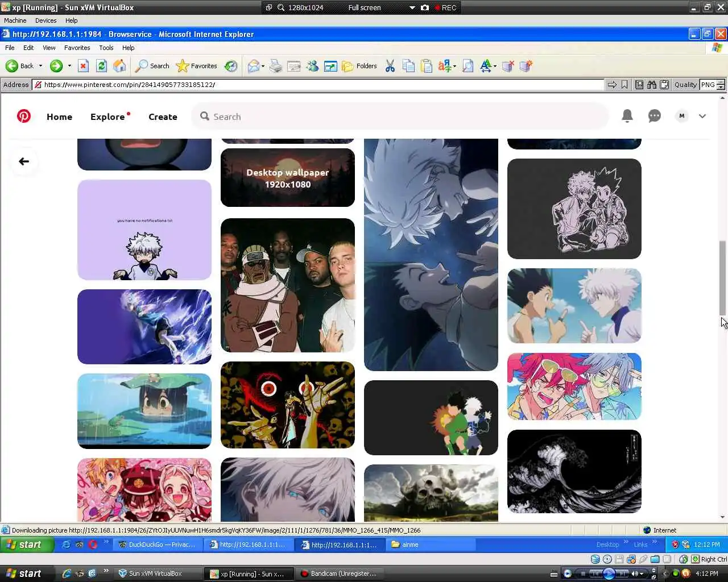Switch to DuckDuckGo taskbar window

tap(156, 544)
